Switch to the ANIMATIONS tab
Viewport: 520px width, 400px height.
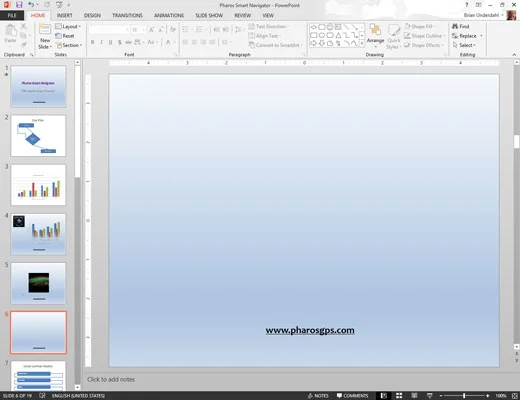point(169,15)
